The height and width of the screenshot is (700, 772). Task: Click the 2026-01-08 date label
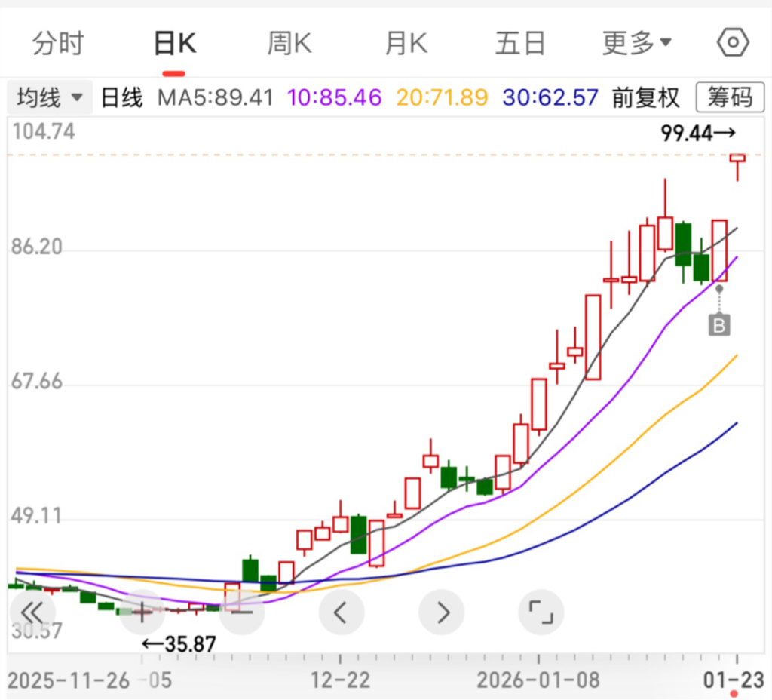click(x=538, y=680)
